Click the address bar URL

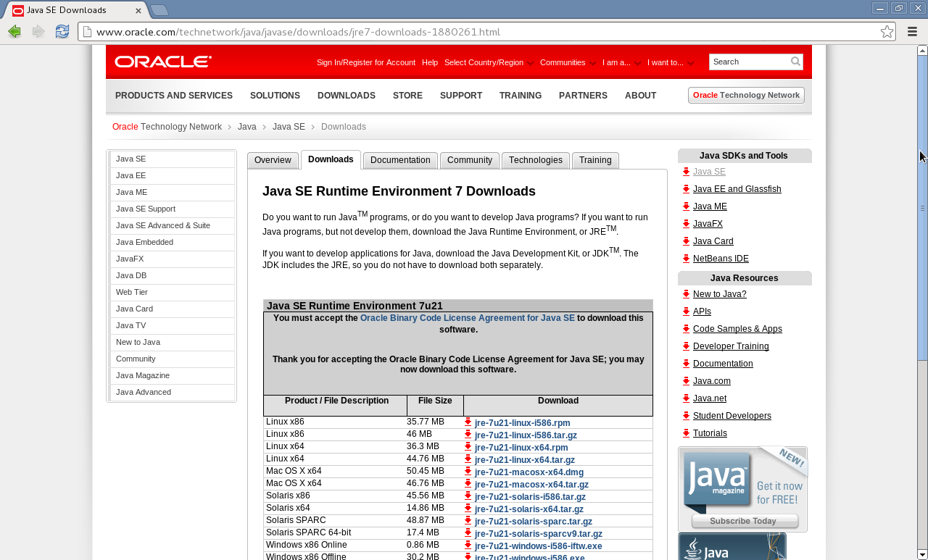pos(298,32)
